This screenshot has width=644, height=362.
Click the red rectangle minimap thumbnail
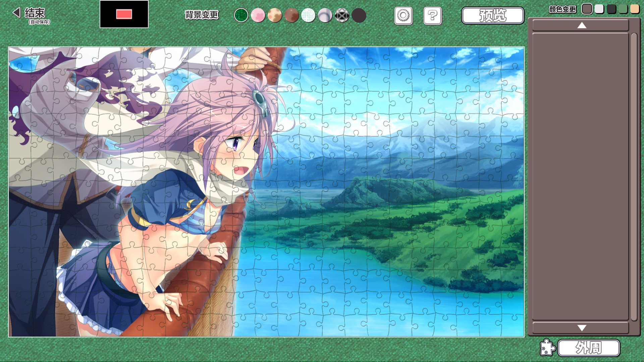pos(124,14)
